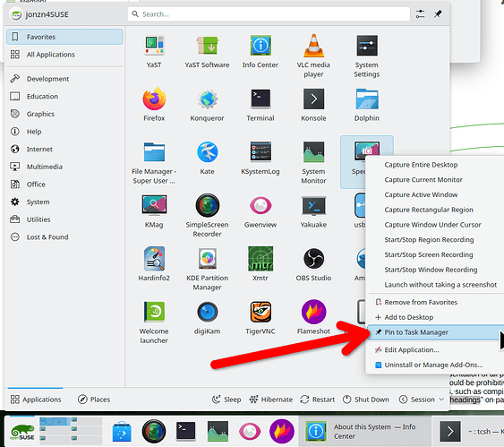Launch digiKam photo manager
The width and height of the screenshot is (504, 447).
(207, 318)
